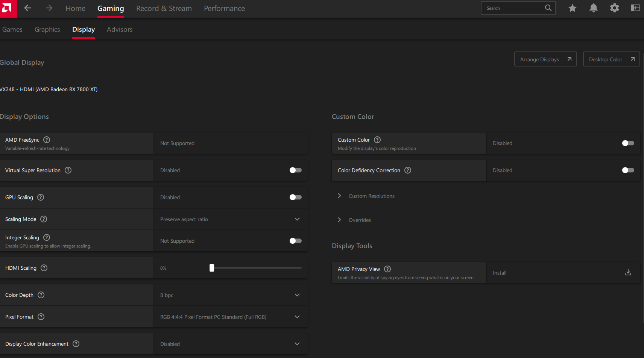Click the AMD Privacy View download icon
This screenshot has width=644, height=358.
tap(628, 273)
